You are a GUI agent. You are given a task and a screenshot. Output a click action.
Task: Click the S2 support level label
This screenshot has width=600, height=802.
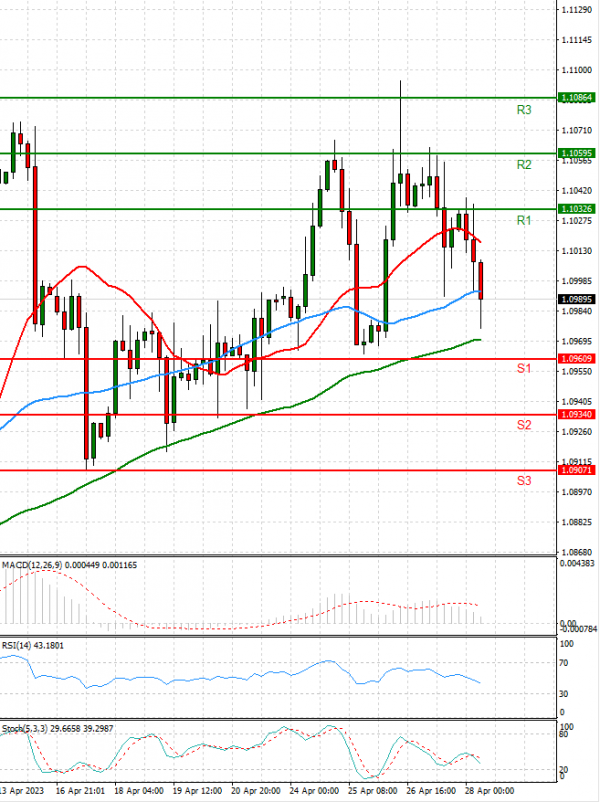point(523,425)
